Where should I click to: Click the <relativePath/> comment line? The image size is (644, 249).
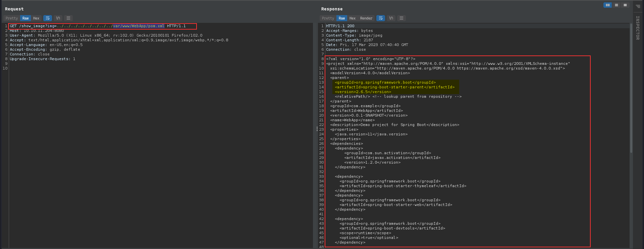coord(398,96)
